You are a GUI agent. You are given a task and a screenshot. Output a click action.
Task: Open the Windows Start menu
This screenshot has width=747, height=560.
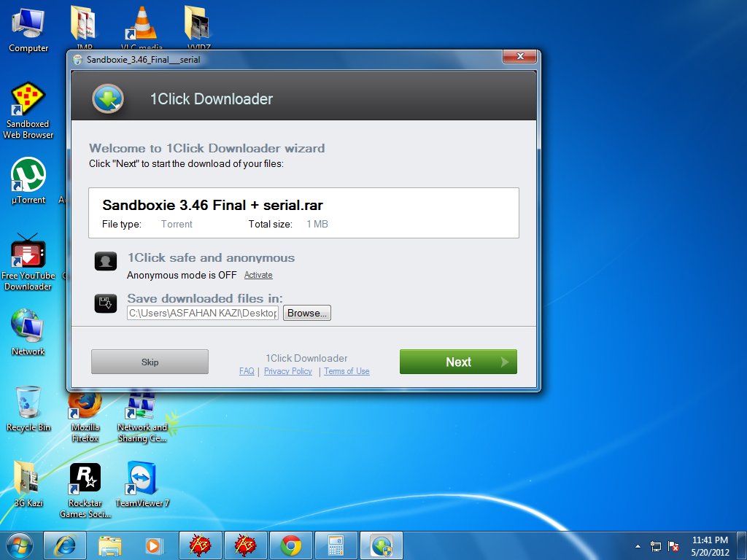click(20, 545)
